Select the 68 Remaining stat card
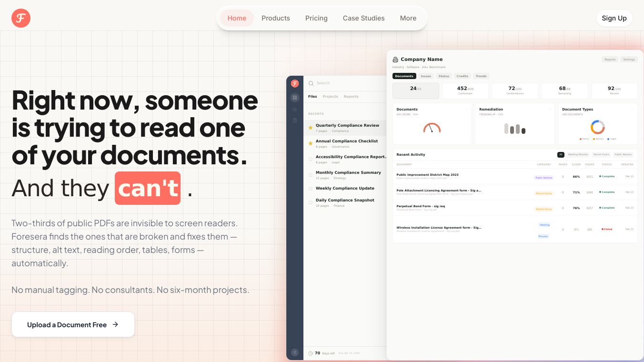The height and width of the screenshot is (362, 644). pos(565,91)
